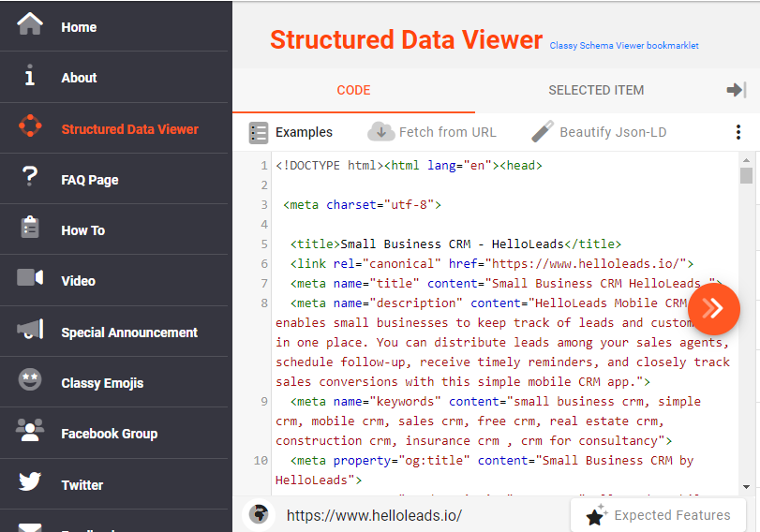Screen dimensions: 760x532
Task: Open the three-dot more options menu
Action: click(738, 132)
